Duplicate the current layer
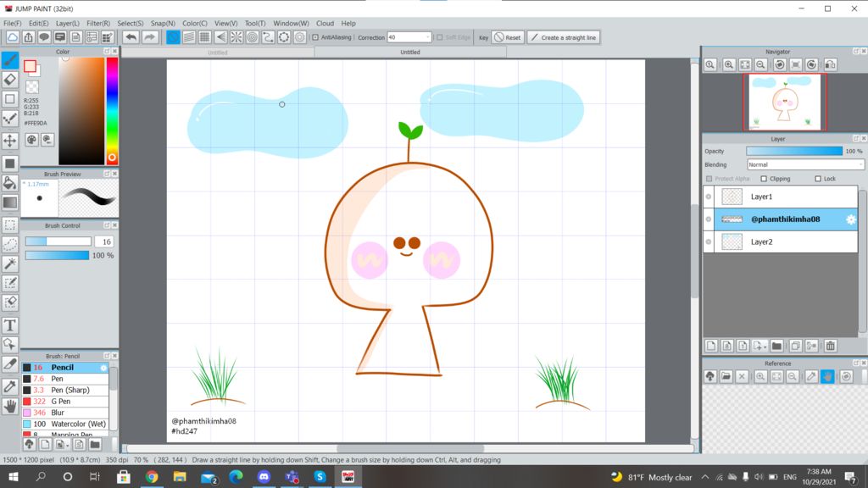This screenshot has height=488, width=868. click(x=795, y=346)
